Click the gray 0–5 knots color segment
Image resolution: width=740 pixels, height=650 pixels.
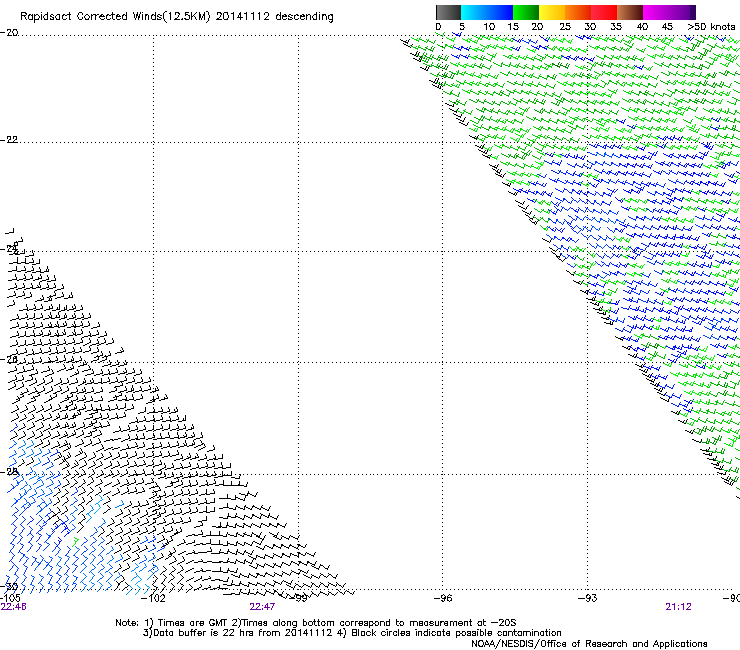click(448, 12)
